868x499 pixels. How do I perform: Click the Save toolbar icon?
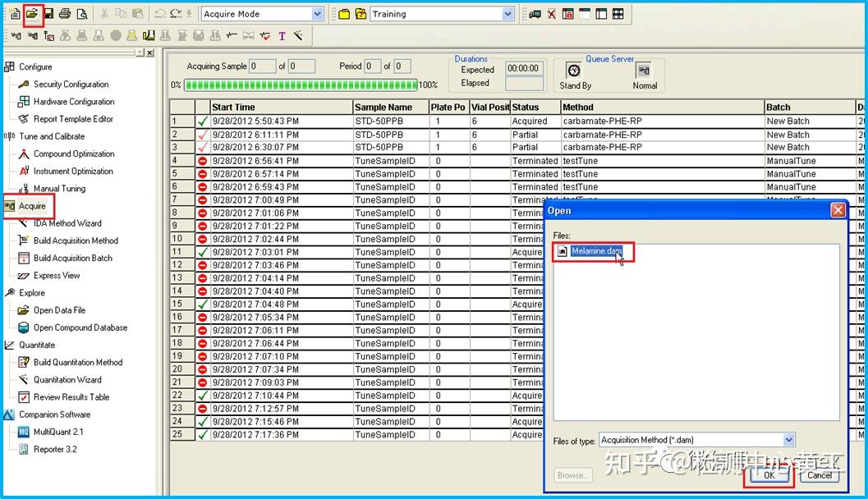49,13
